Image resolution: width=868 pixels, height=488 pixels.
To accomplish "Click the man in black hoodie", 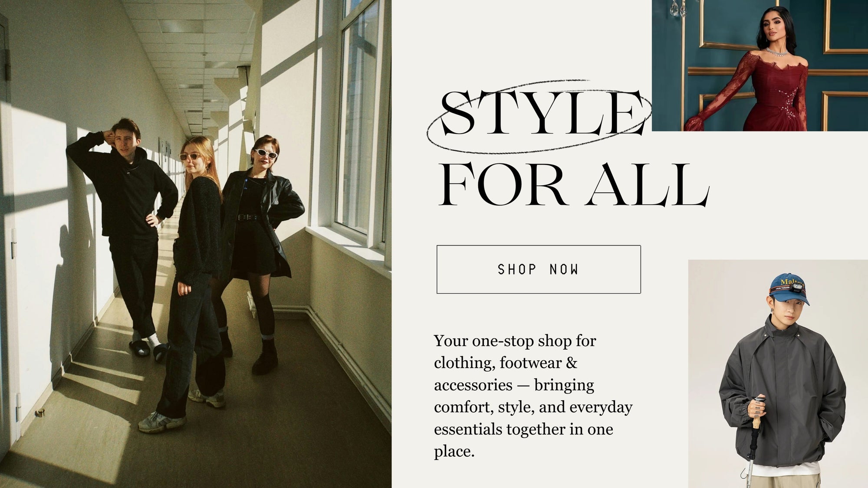I will point(126,234).
